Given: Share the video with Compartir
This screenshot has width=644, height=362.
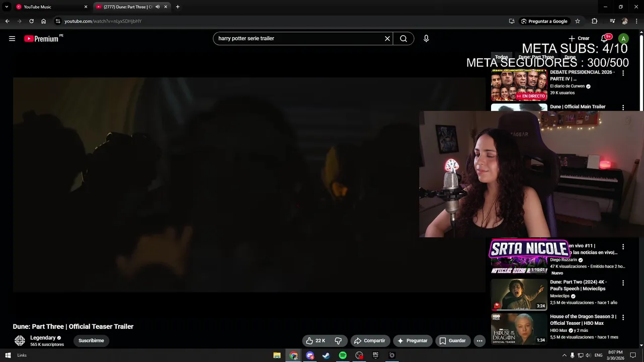Looking at the screenshot, I should pyautogui.click(x=370, y=341).
